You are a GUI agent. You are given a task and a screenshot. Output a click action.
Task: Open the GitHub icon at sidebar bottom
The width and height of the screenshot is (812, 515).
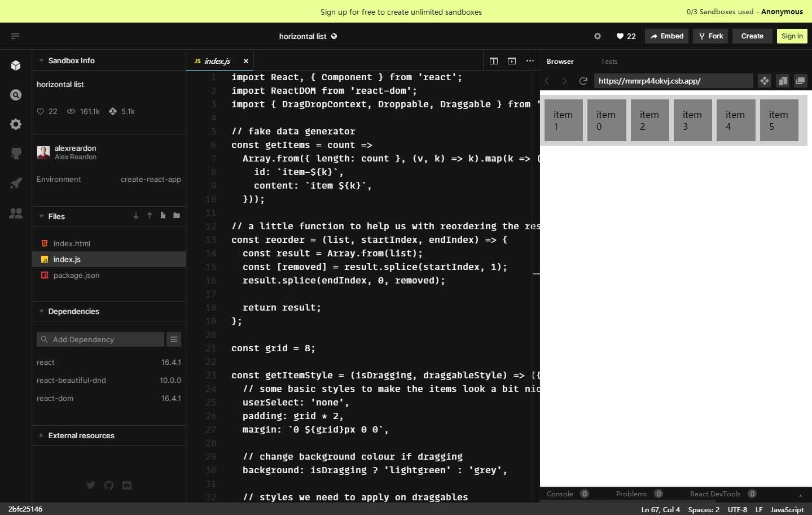pos(109,485)
